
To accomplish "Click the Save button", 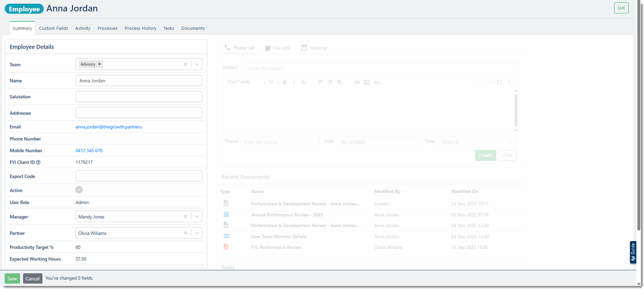I will coord(12,278).
